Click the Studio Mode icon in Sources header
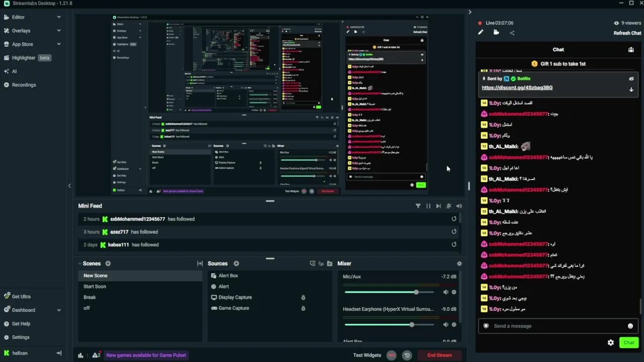Image resolution: width=644 pixels, height=362 pixels. point(312,263)
